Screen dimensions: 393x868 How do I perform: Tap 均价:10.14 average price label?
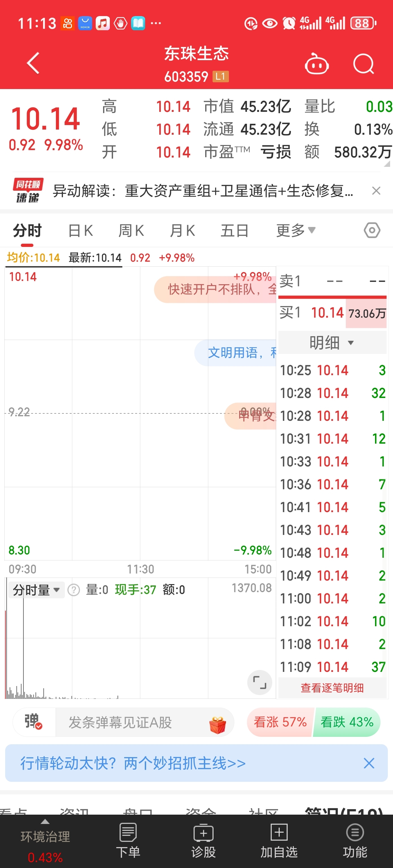[x=33, y=258]
